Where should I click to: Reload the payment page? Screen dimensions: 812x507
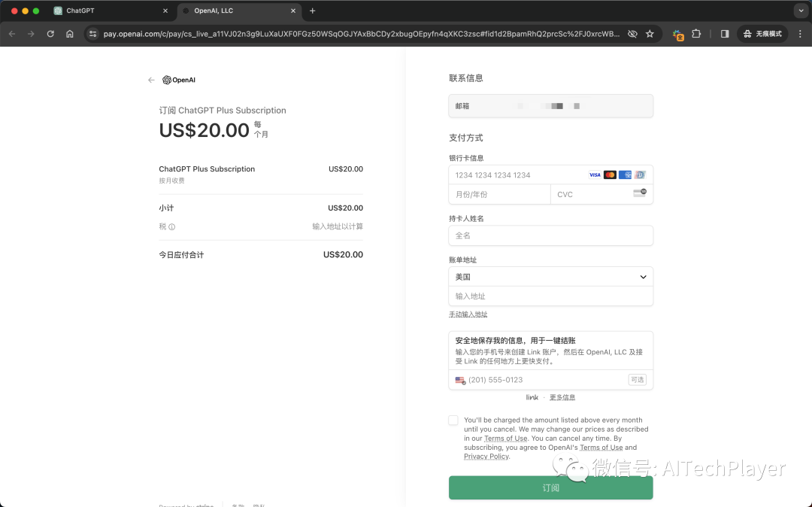[50, 34]
